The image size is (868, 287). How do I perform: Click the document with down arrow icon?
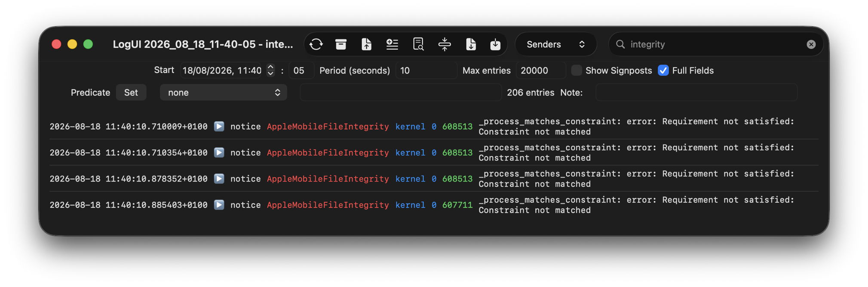point(471,44)
